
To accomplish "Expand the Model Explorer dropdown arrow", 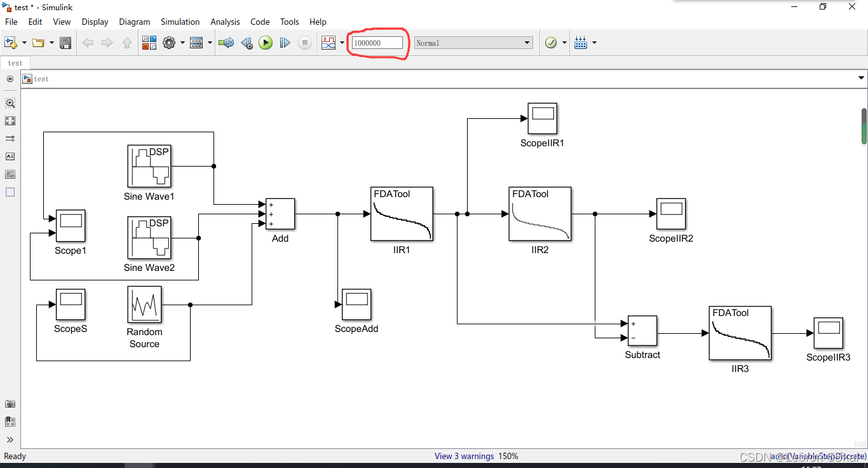I will [208, 43].
